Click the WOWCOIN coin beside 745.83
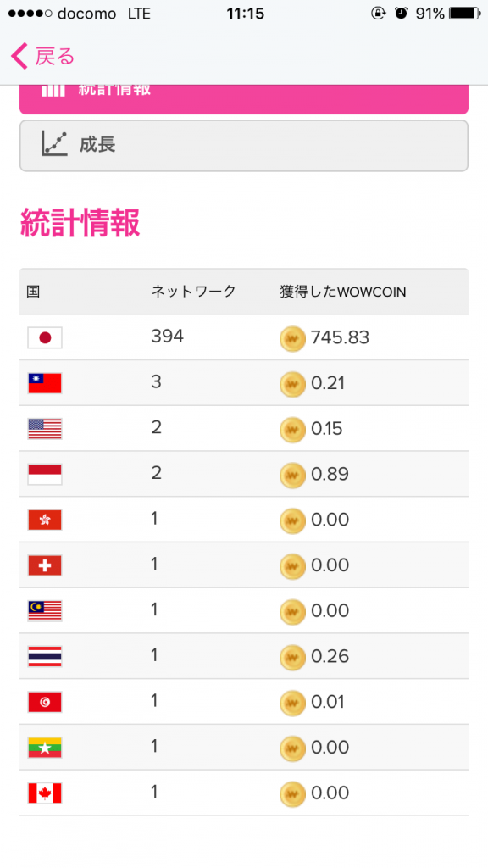 292,339
